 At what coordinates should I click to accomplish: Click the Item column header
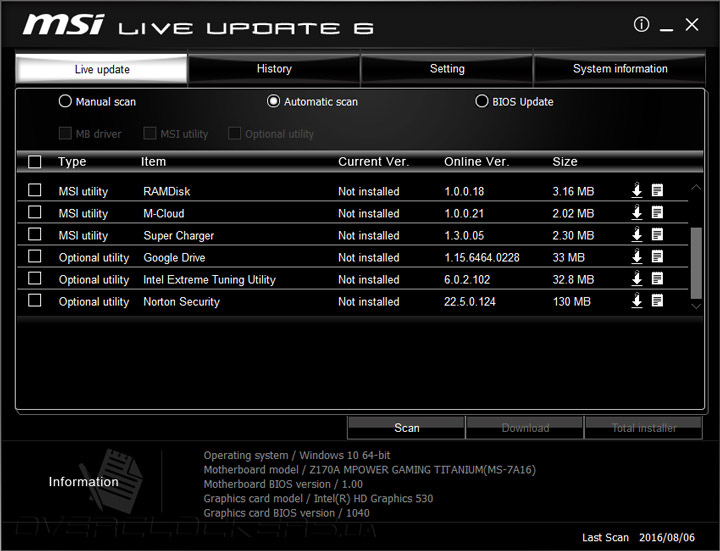(x=153, y=162)
